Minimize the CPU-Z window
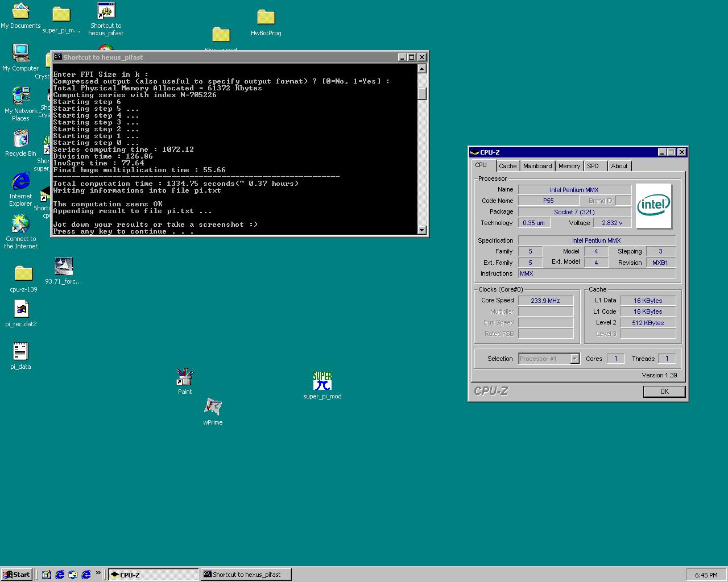728x582 pixels. point(662,152)
